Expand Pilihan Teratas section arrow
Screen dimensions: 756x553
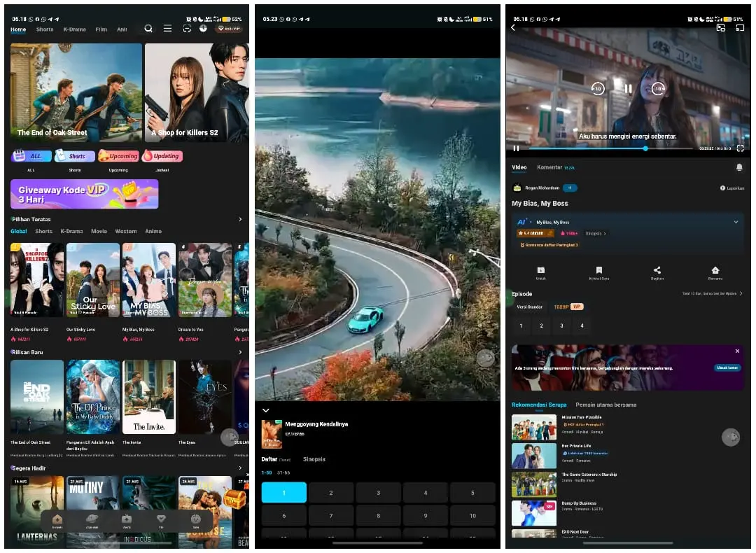[241, 219]
